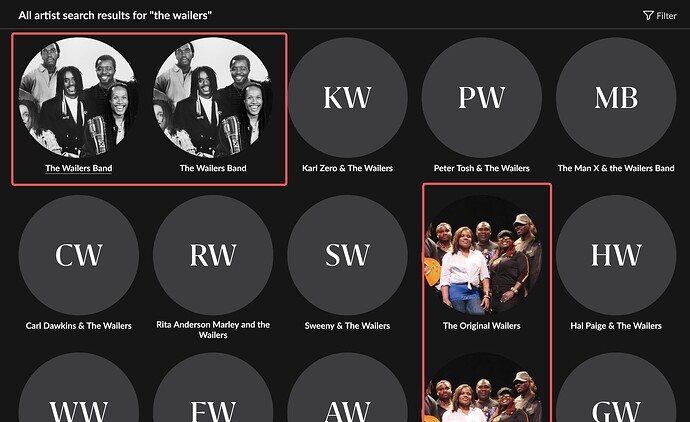The height and width of the screenshot is (422, 690).
Task: Open the CW avatar for Carl Dawkins
Action: point(79,255)
